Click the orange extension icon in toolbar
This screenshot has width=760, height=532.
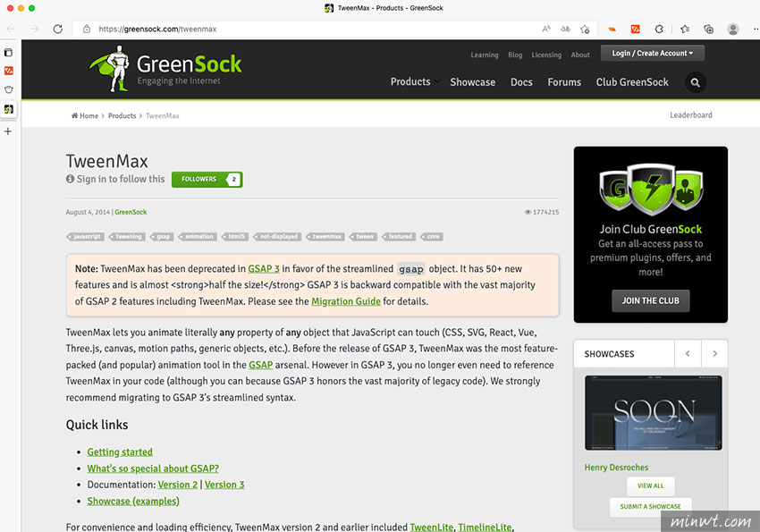click(x=612, y=30)
